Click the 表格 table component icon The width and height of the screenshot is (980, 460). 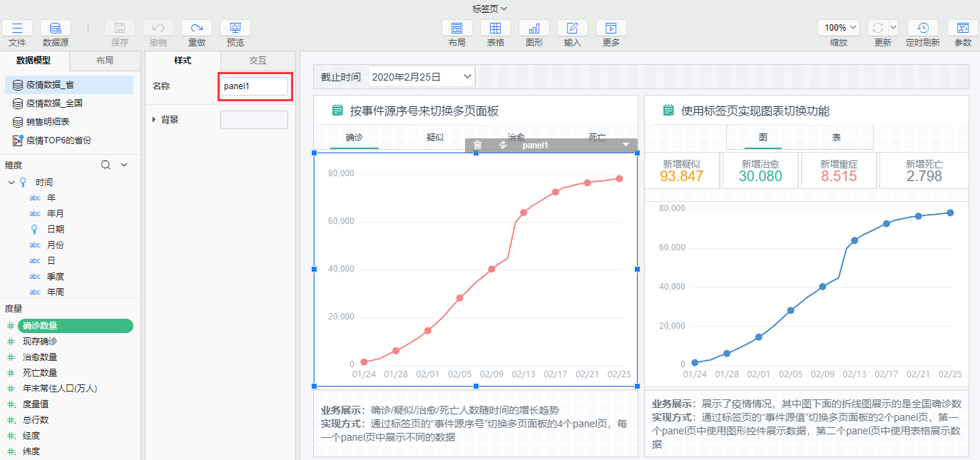coord(495,29)
